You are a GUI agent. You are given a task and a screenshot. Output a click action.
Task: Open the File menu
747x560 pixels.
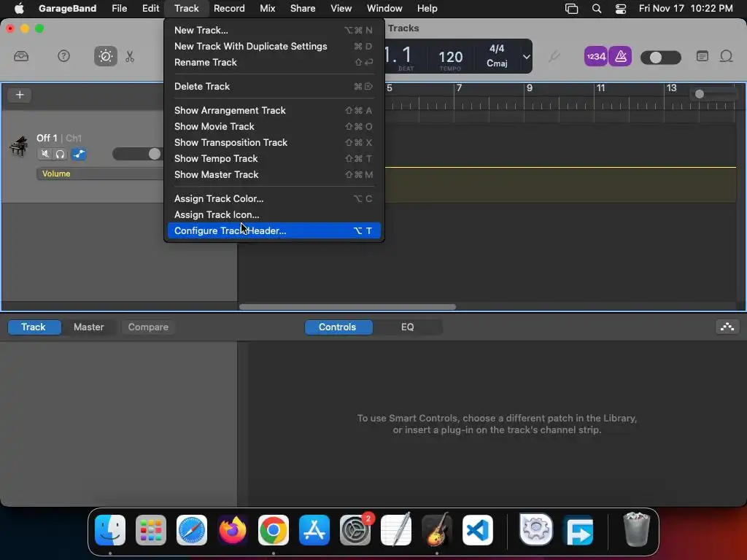119,8
